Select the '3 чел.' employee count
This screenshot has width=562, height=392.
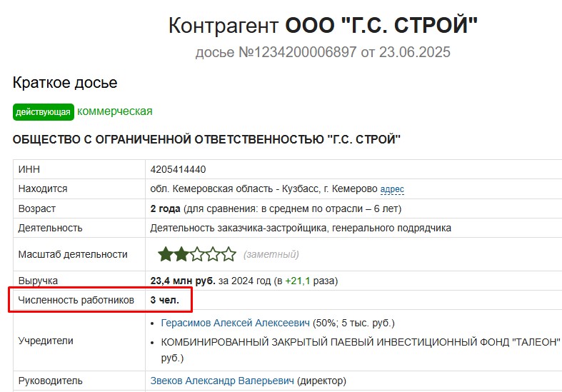pos(164,300)
